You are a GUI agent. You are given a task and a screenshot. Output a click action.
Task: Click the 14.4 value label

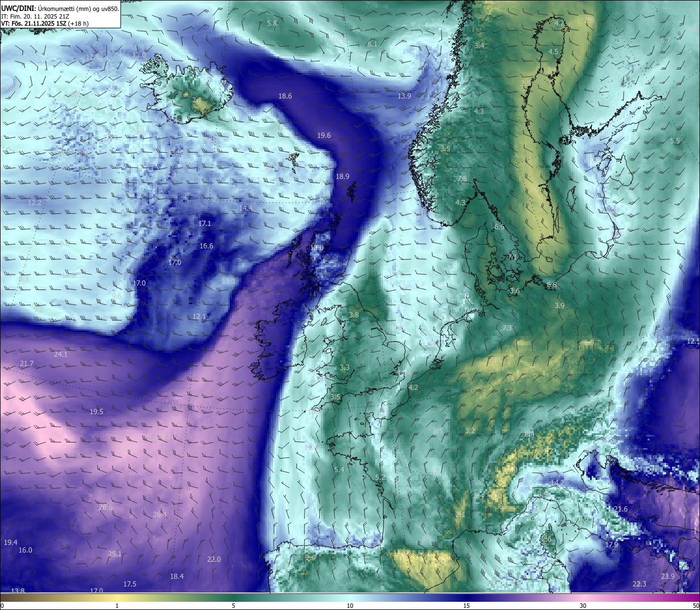[246, 208]
